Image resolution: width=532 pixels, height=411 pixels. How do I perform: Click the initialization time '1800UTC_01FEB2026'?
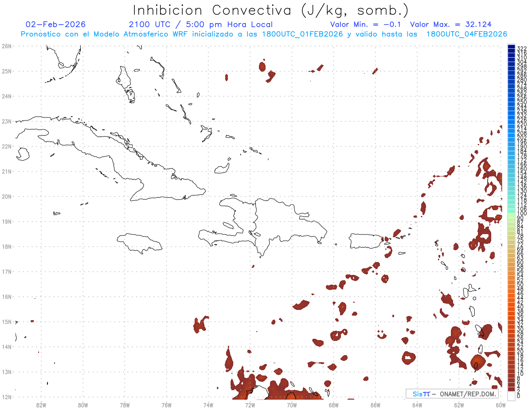pos(302,34)
